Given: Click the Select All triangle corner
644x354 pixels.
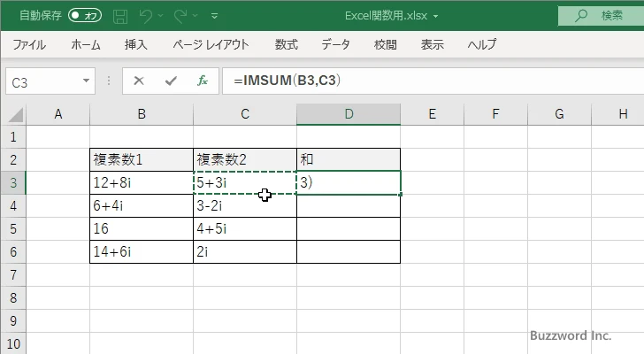Looking at the screenshot, I should 16,114.
